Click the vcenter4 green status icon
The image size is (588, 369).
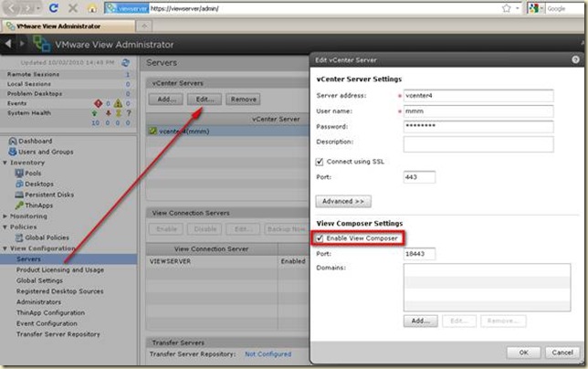(x=152, y=131)
